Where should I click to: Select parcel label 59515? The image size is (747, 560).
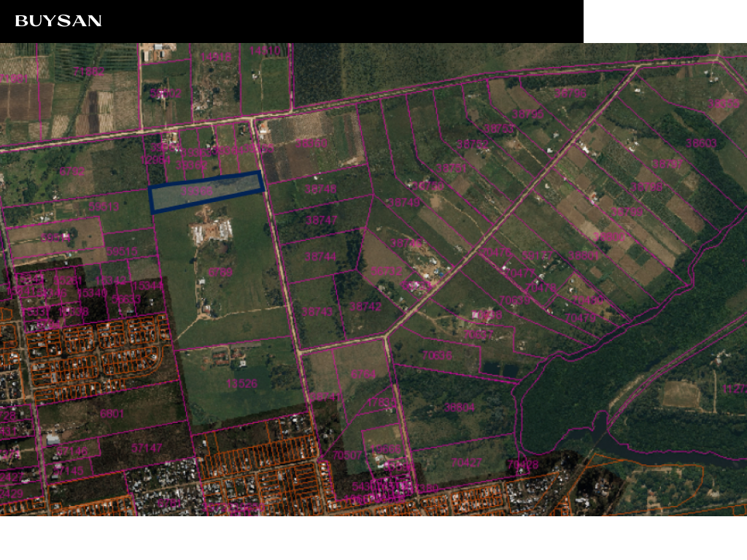[x=122, y=251]
